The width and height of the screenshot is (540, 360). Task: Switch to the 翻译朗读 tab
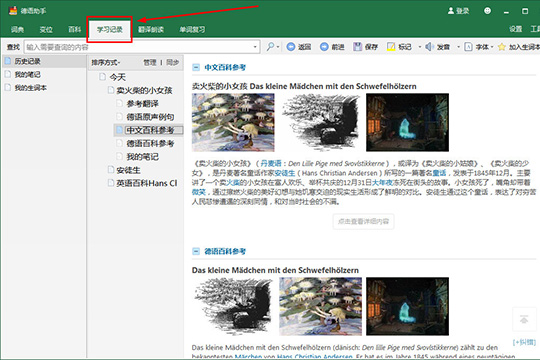pyautogui.click(x=151, y=30)
